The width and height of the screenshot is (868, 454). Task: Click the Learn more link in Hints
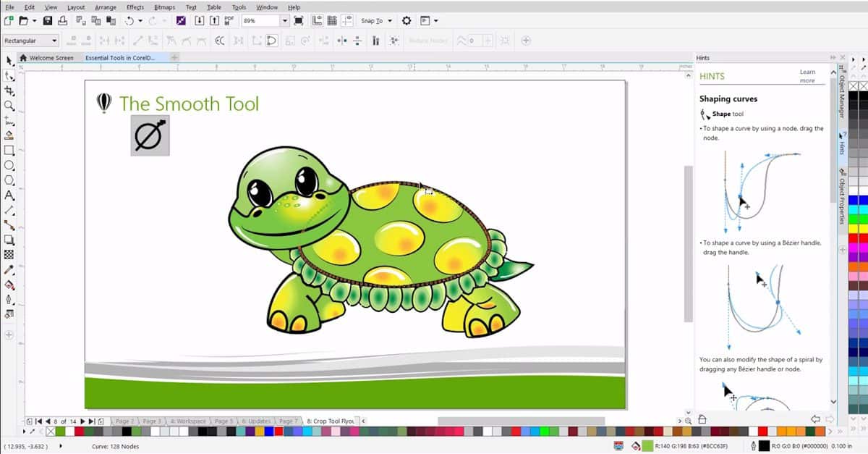pos(807,76)
